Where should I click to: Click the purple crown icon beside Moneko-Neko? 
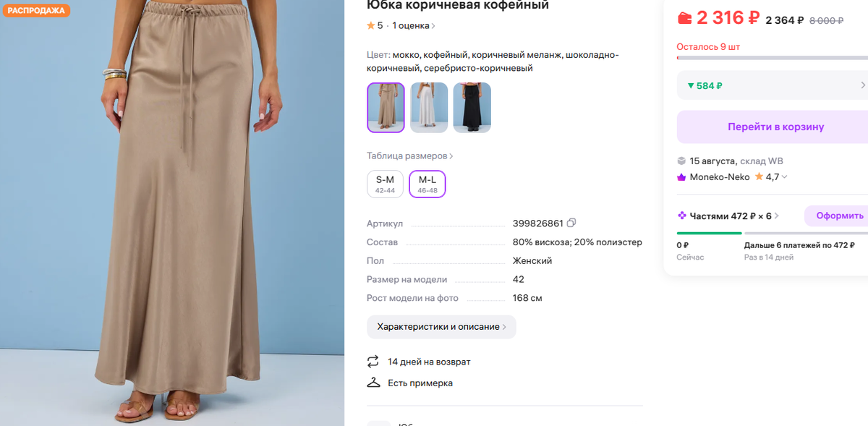click(681, 176)
